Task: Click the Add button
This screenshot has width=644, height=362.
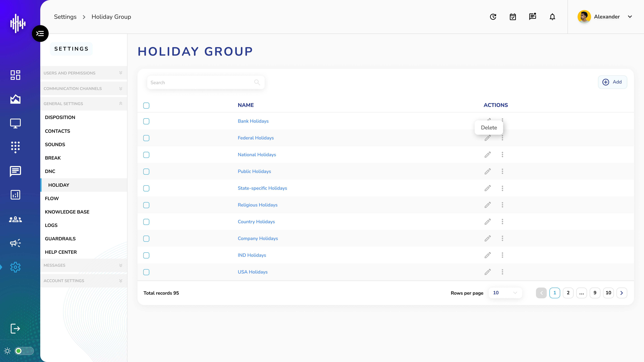Action: click(x=612, y=82)
